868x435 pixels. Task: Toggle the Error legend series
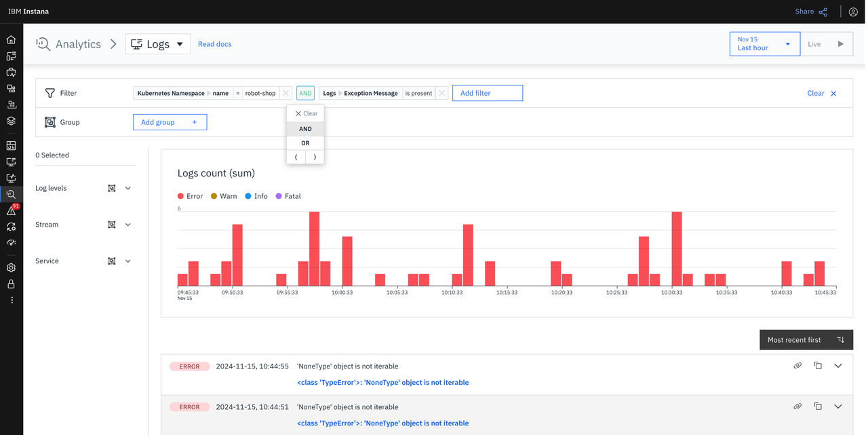[x=190, y=196]
